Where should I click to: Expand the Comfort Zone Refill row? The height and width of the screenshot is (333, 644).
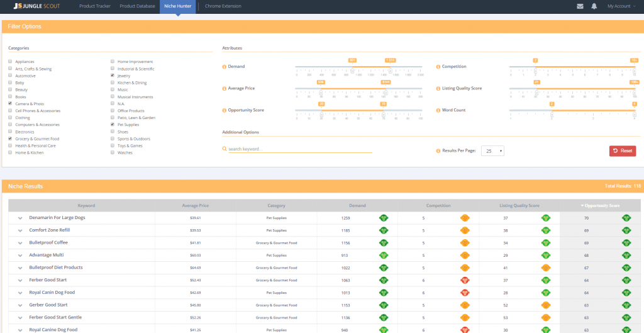point(20,230)
